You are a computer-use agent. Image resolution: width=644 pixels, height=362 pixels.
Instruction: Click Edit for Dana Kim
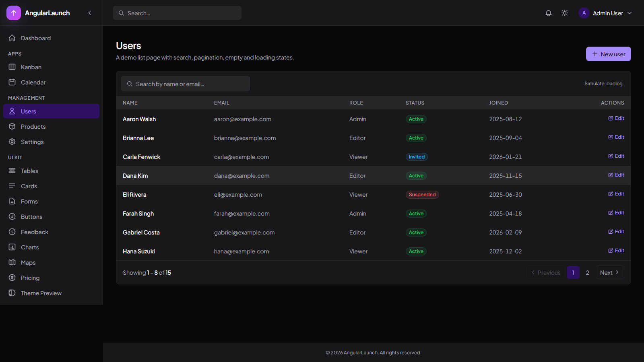(x=616, y=175)
